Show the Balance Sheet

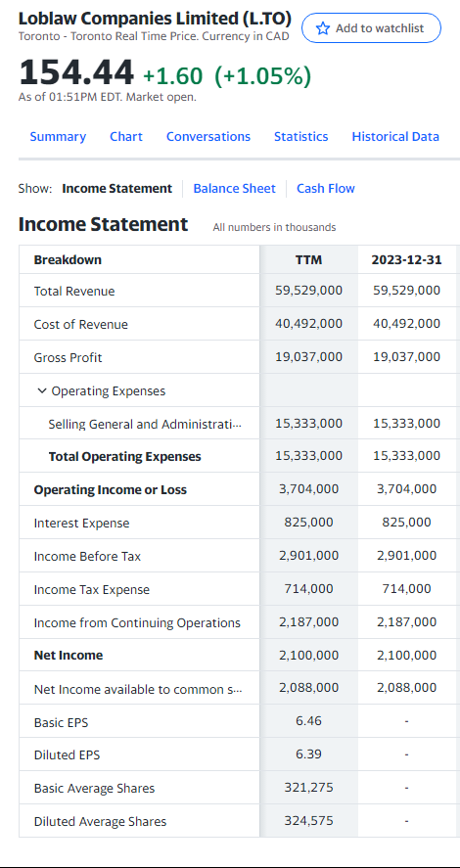pos(234,189)
